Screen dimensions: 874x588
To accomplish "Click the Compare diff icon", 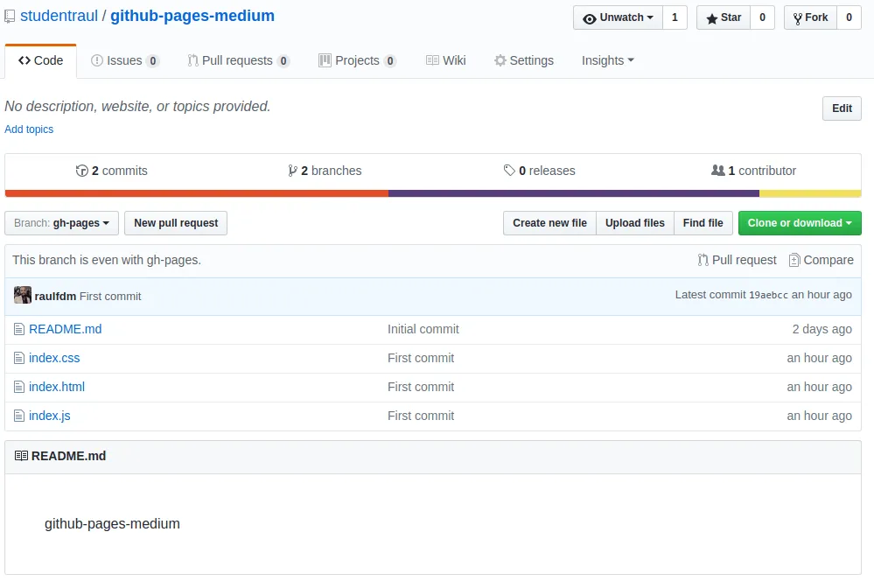I will click(794, 260).
